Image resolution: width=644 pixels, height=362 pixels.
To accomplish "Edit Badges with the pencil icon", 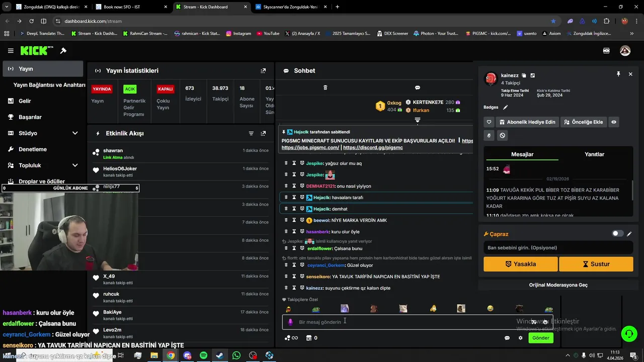I will [506, 107].
